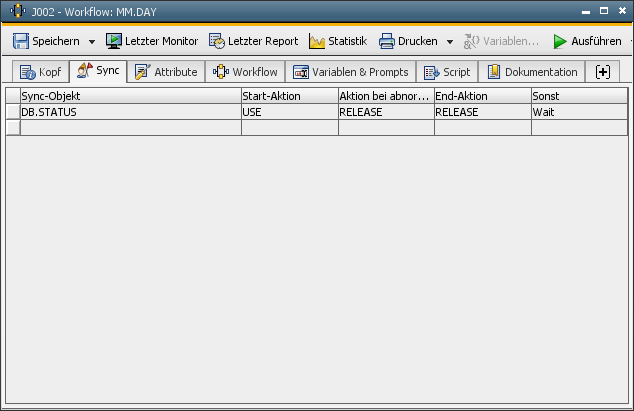The width and height of the screenshot is (634, 411).
Task: Open the Letzter Report
Action: pyautogui.click(x=253, y=41)
